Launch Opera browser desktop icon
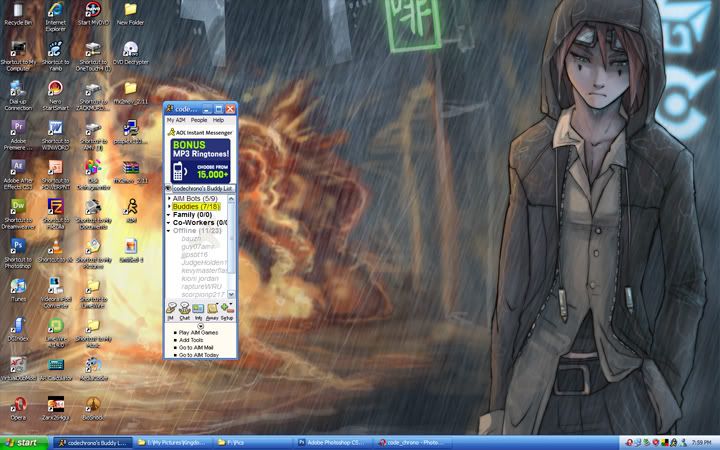Screen dimensions: 720x450 click(x=18, y=409)
